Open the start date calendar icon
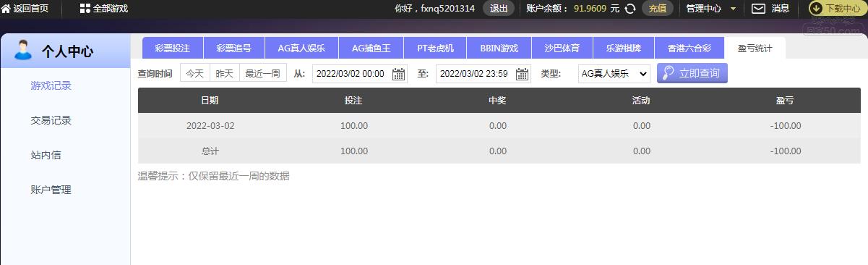The width and height of the screenshot is (868, 265). 399,74
